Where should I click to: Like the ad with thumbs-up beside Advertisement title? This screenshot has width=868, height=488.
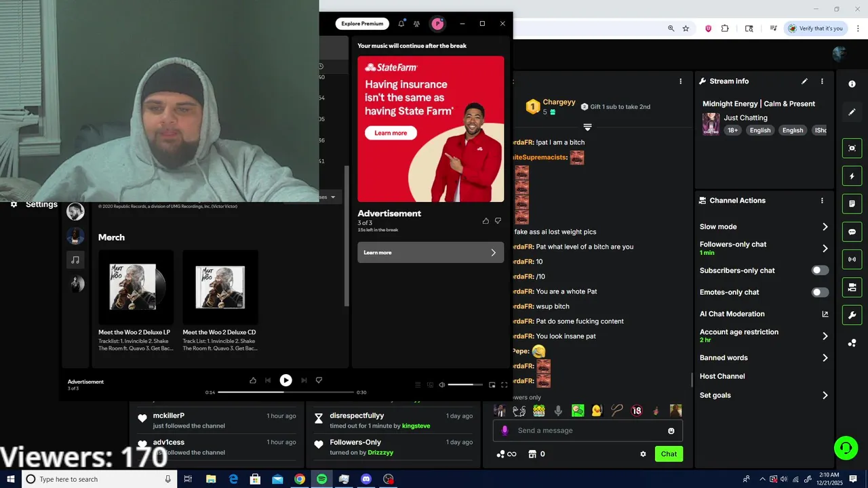pos(486,221)
